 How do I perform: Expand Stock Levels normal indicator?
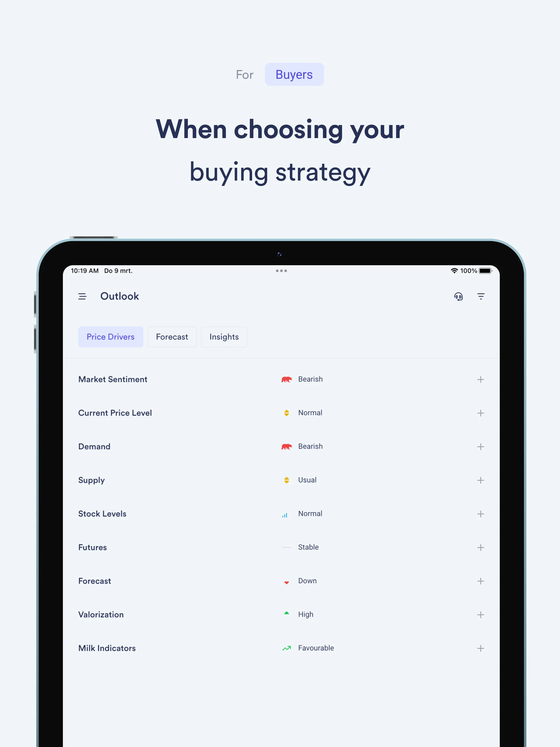481,513
